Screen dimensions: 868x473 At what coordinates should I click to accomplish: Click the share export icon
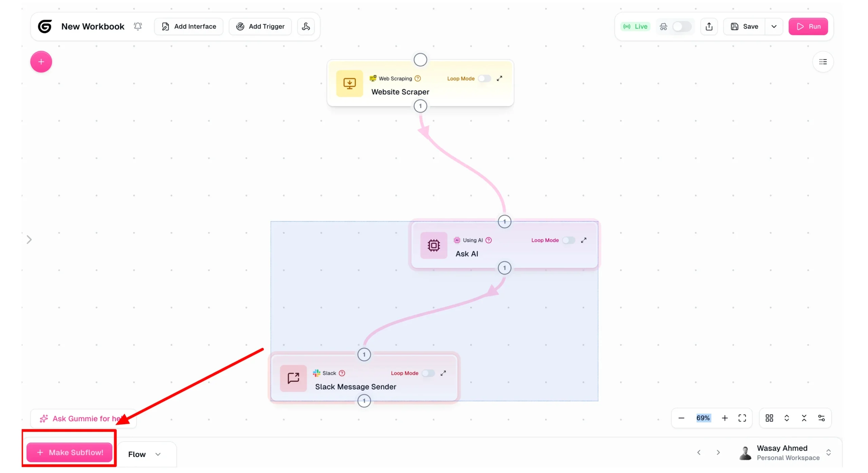coord(709,26)
